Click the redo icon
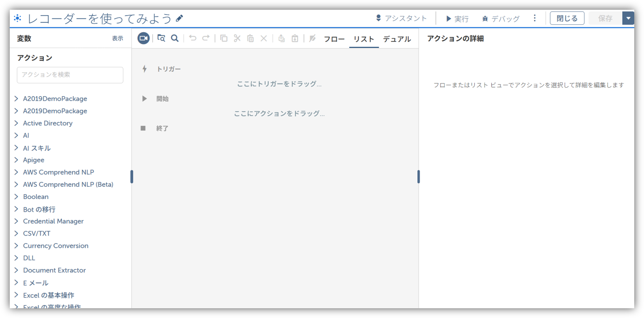This screenshot has height=318, width=644. point(205,38)
